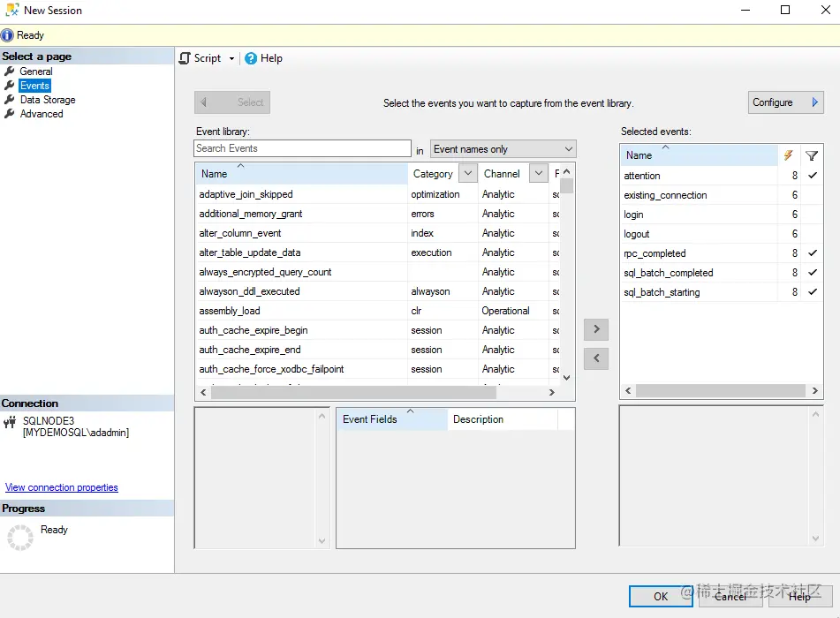Click the lightning bolt actions column header
840x618 pixels.
(x=788, y=155)
